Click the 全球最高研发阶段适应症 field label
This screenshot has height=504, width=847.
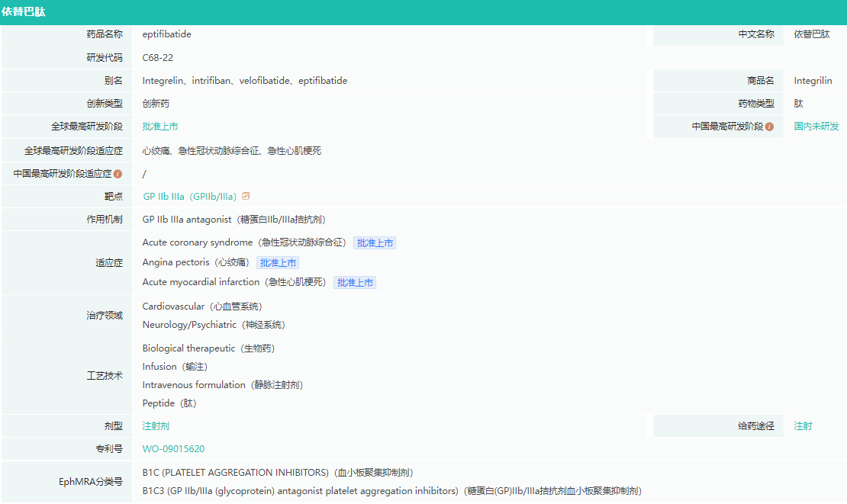73,150
